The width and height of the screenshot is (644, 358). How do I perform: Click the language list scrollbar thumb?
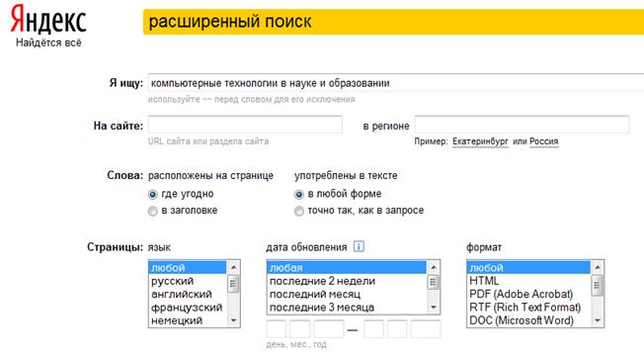pos(233,284)
